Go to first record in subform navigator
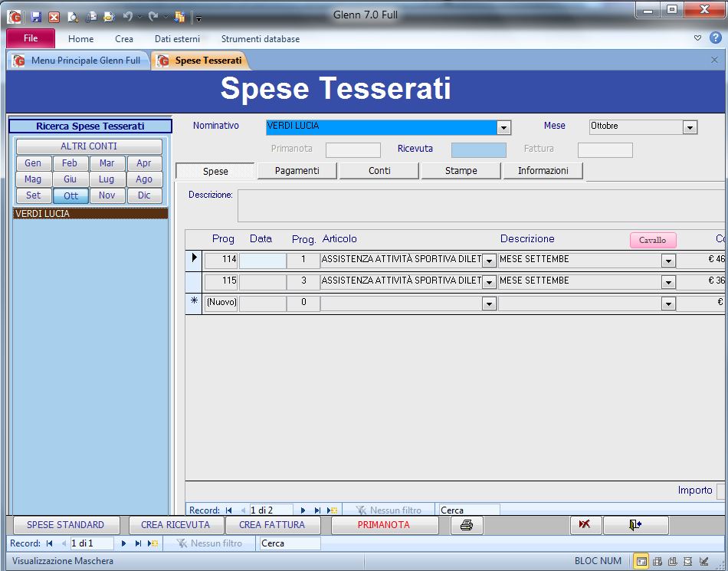728x571 pixels. [x=228, y=510]
